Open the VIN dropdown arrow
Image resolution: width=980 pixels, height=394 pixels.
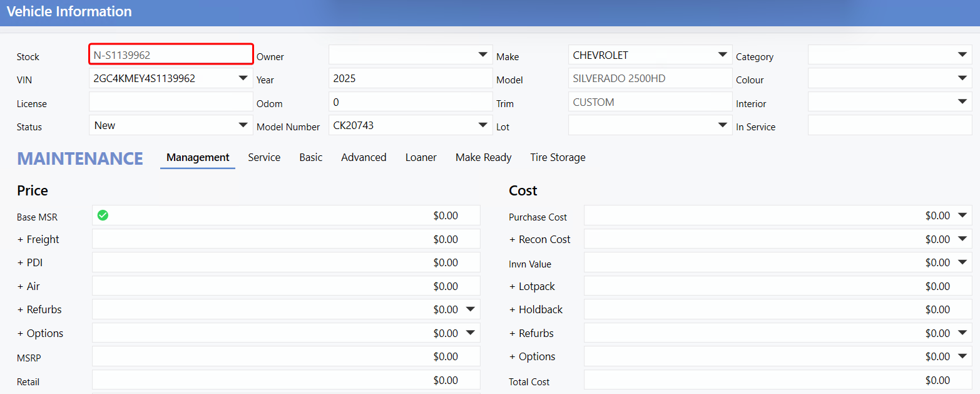243,78
